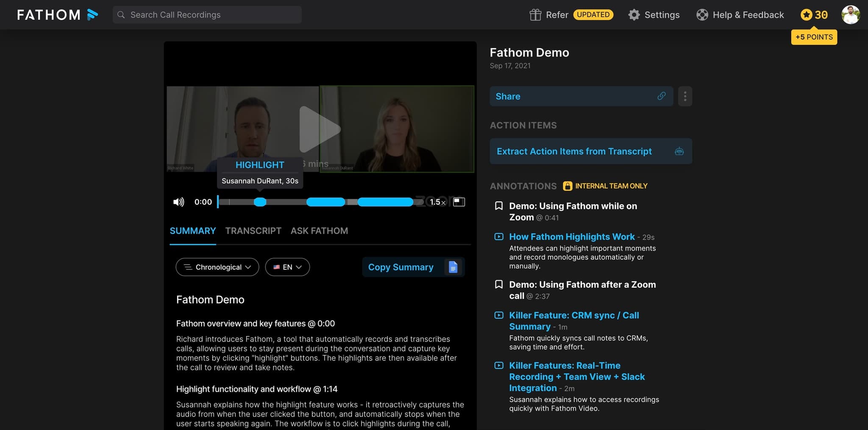Viewport: 868px width, 430px height.
Task: Open the user profile avatar
Action: click(x=850, y=15)
